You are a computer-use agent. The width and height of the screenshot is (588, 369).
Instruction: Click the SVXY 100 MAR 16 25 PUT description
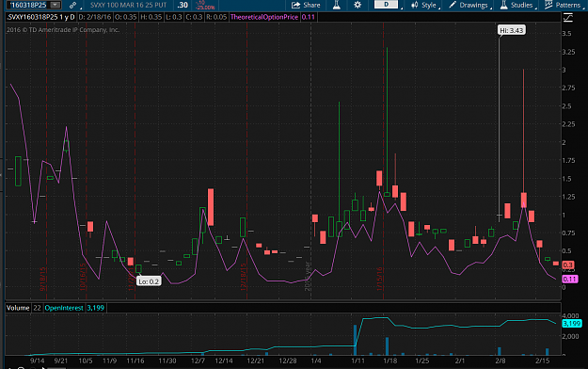coord(128,5)
